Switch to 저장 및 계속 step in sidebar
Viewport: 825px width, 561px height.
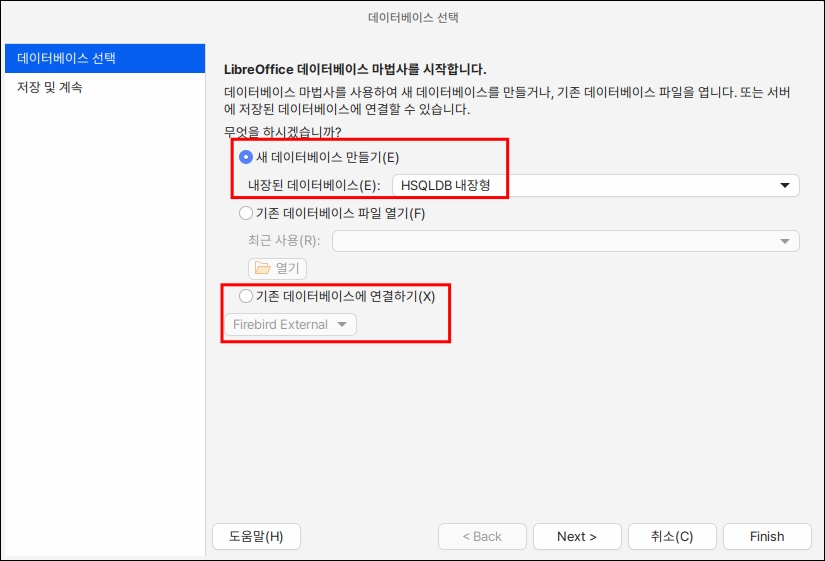(50, 87)
